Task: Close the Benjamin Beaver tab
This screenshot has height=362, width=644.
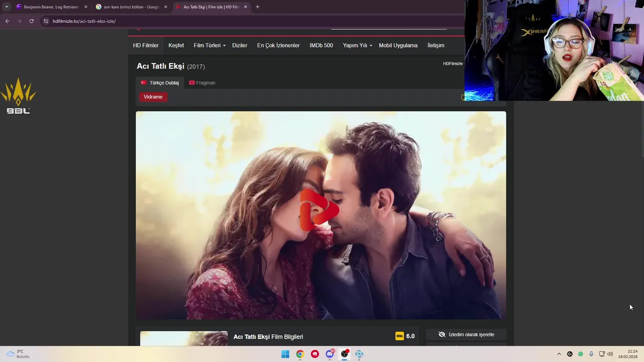Action: (86, 7)
